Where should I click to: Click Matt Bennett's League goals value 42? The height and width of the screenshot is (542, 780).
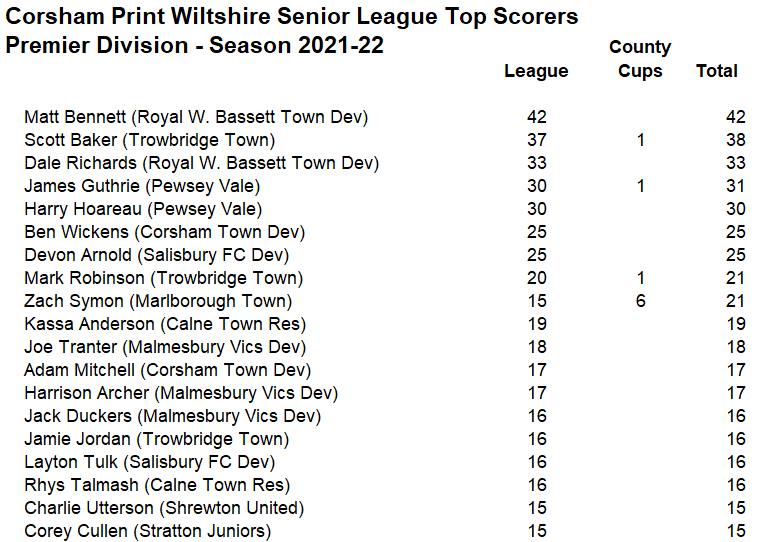point(536,117)
